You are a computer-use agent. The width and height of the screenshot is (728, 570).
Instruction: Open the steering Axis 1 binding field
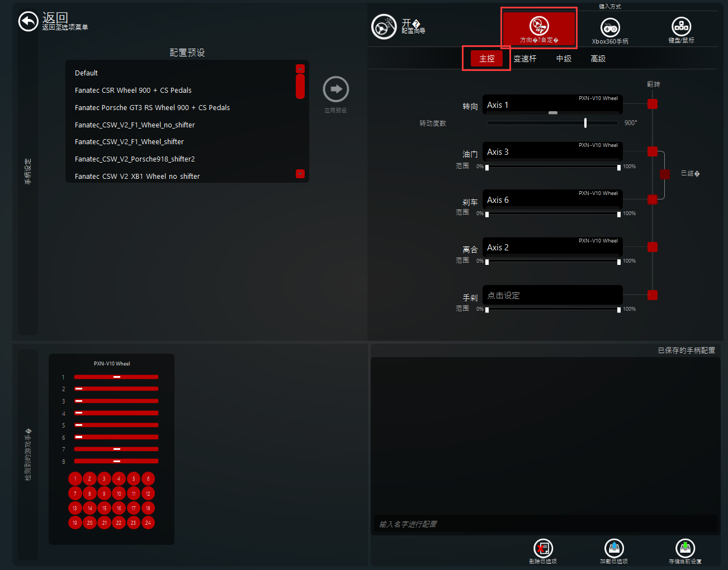552,105
